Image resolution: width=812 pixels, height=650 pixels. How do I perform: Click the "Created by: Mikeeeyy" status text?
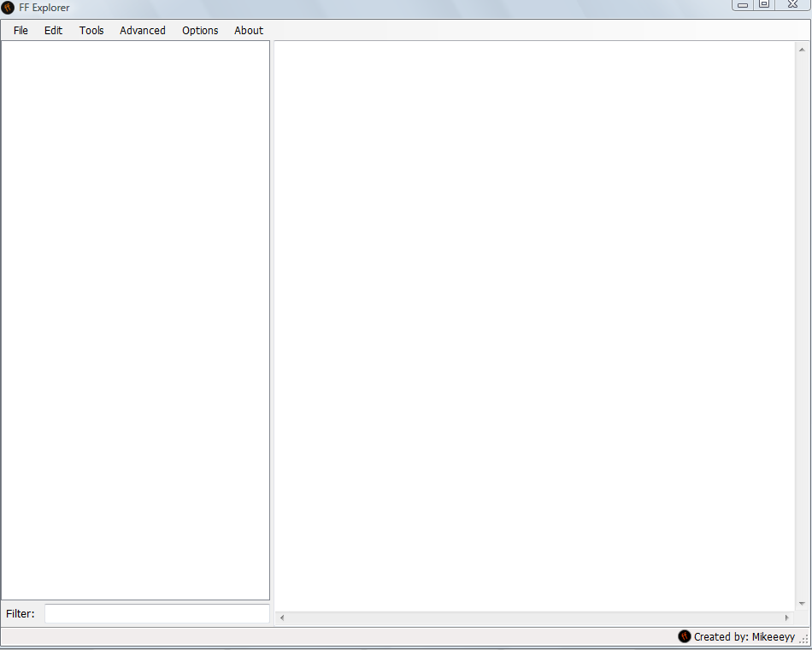click(x=744, y=637)
